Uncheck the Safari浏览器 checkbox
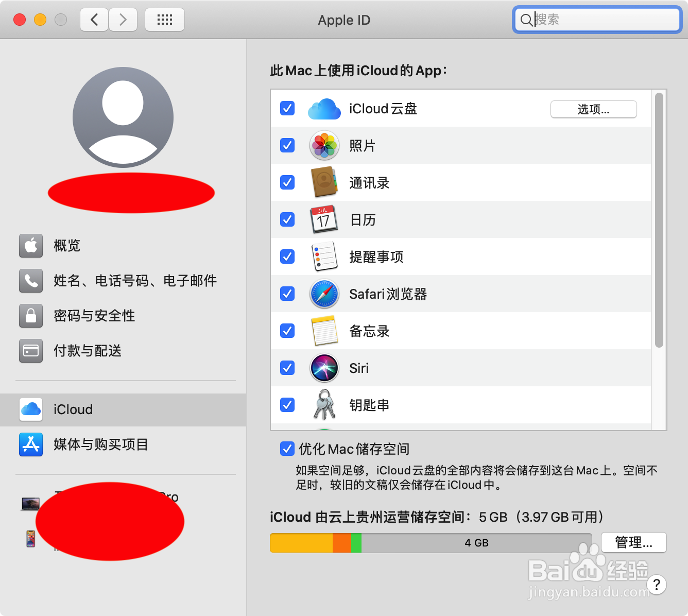Screen dimensions: 688x616 [287, 294]
